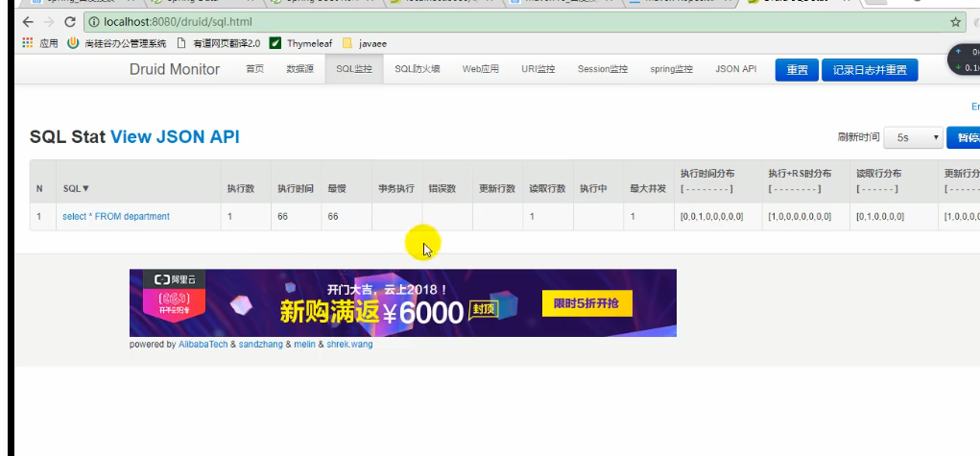This screenshot has height=456, width=980.
Task: Open the AlibabaTech footer link
Action: (x=203, y=344)
